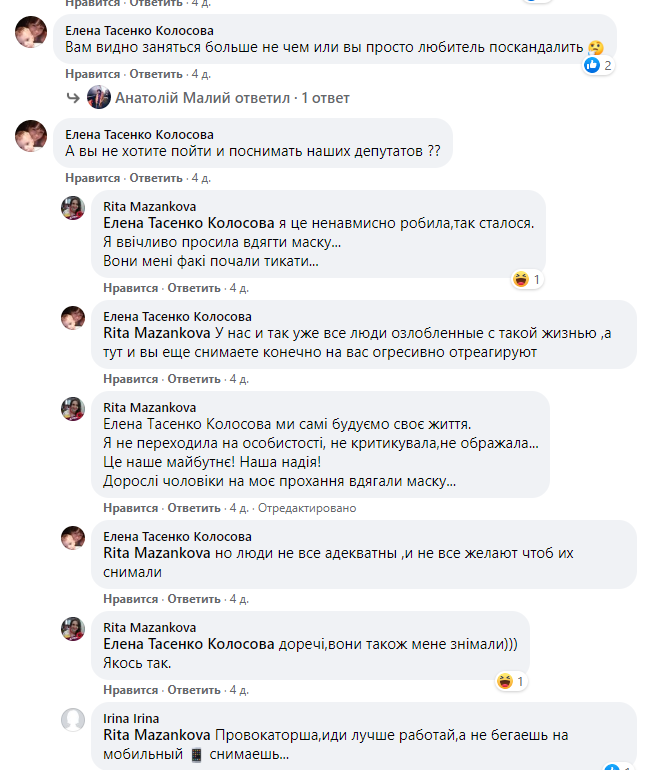Reply to 'Вам видно заняться' top comment
This screenshot has width=648, height=770.
click(156, 74)
